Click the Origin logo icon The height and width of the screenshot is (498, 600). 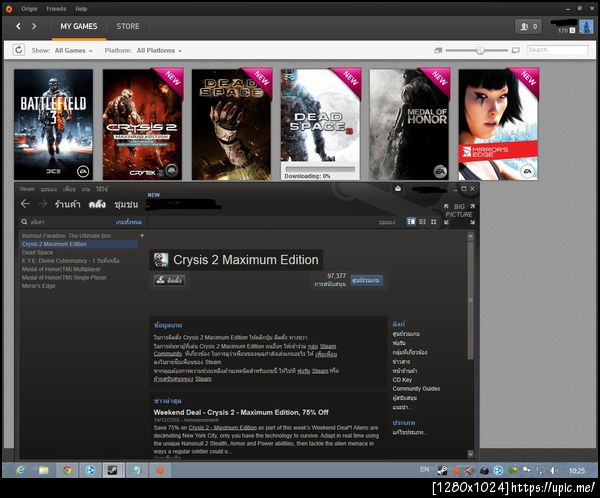9,8
